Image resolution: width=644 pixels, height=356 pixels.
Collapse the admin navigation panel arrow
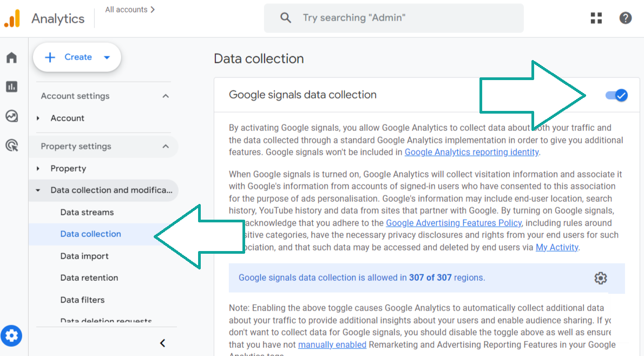point(163,343)
